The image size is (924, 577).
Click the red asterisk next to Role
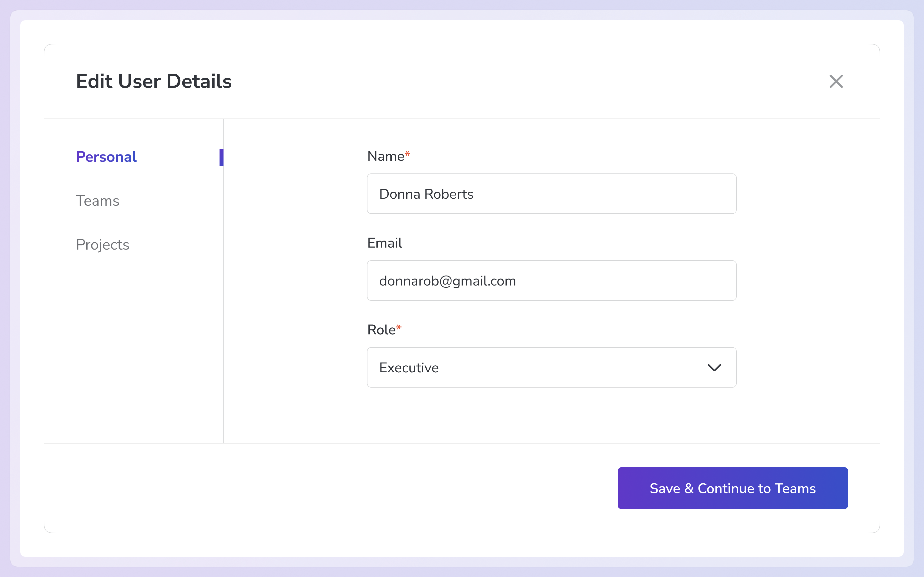pos(399,327)
